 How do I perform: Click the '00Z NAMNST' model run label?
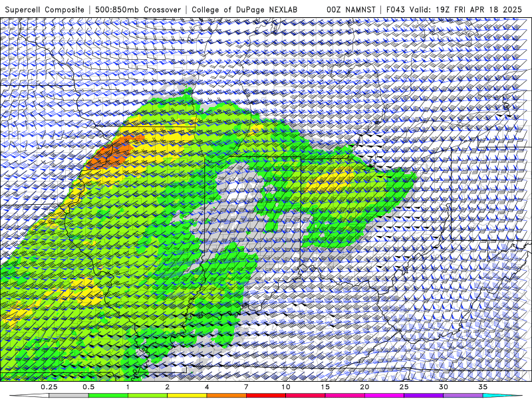click(351, 9)
